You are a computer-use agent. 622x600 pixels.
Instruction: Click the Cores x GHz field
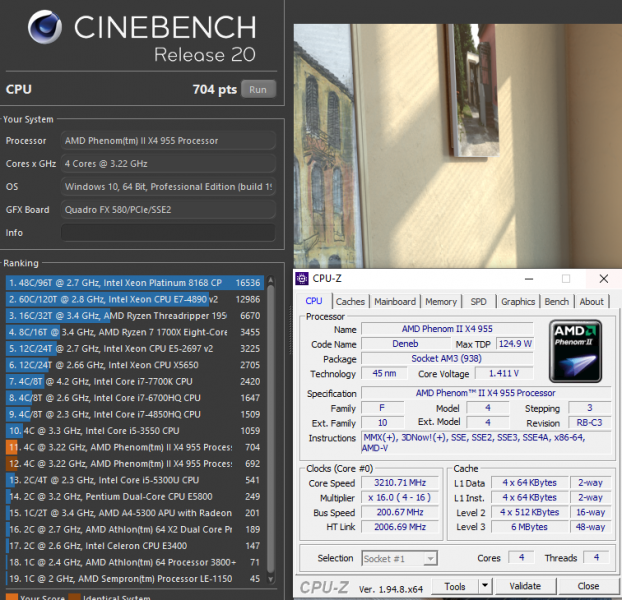point(168,164)
